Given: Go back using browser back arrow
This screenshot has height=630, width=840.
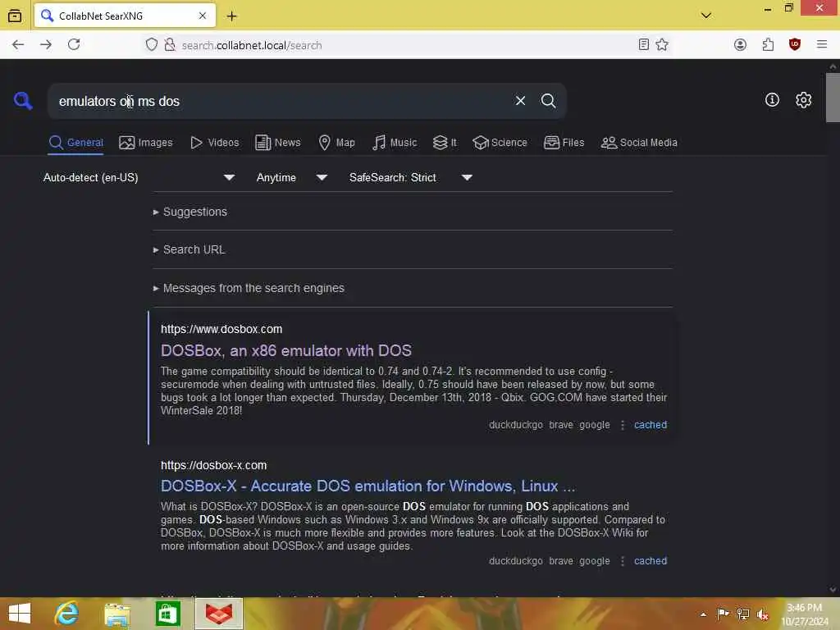Looking at the screenshot, I should pos(18,44).
